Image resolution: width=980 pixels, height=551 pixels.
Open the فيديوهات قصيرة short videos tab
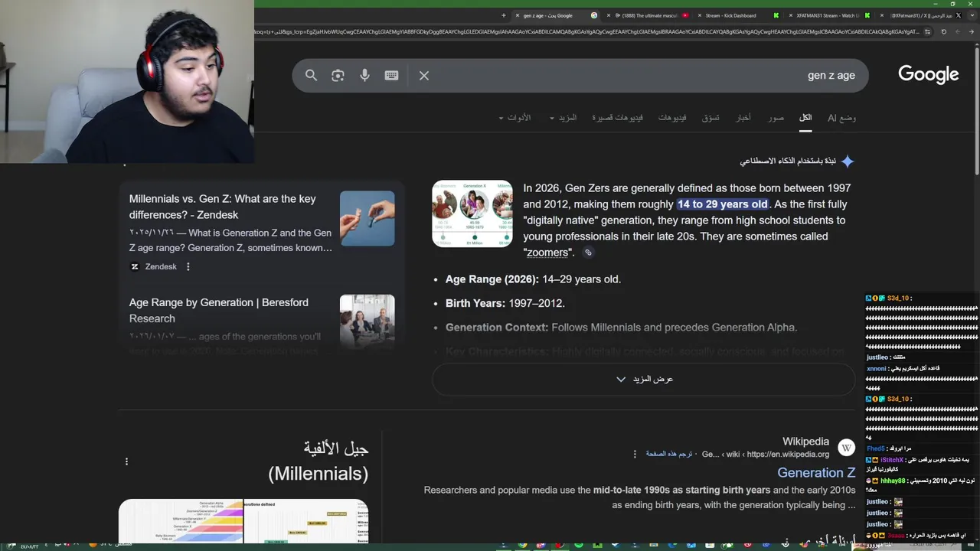coord(617,118)
